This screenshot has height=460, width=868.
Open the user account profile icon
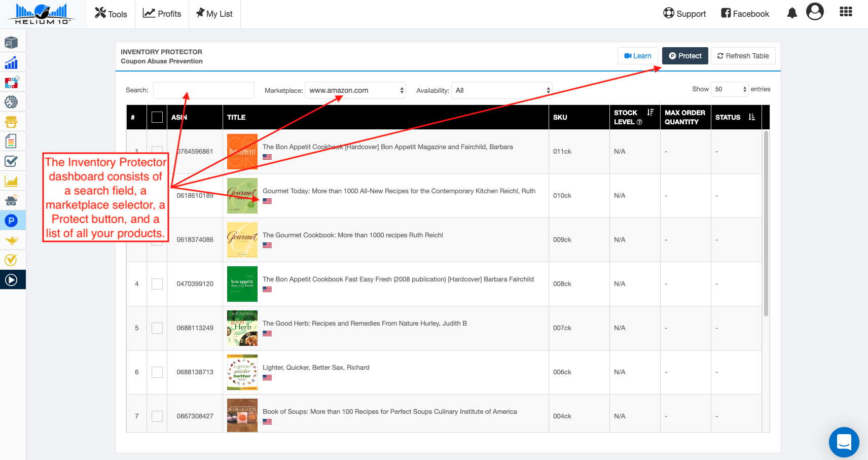(x=815, y=12)
